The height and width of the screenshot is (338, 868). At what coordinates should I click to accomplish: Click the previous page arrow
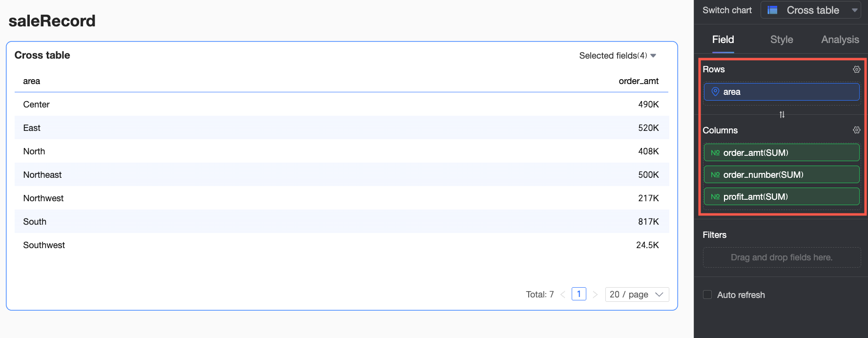(x=563, y=295)
